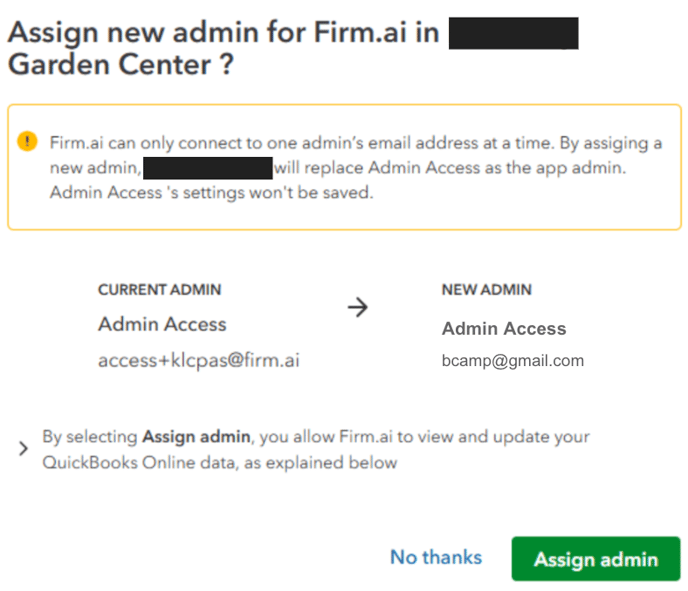
Task: Click the 'Firm.ai can only connect' warning line
Action: tap(355, 143)
